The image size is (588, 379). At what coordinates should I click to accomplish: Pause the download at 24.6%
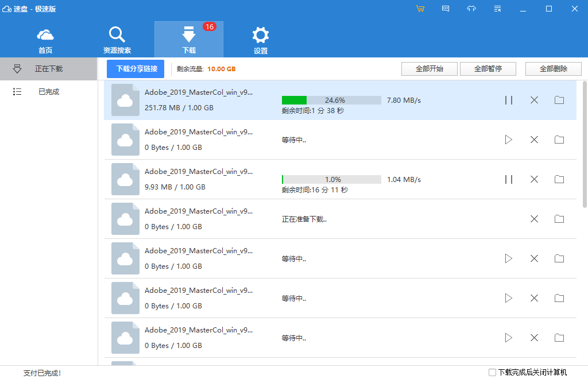(x=509, y=100)
